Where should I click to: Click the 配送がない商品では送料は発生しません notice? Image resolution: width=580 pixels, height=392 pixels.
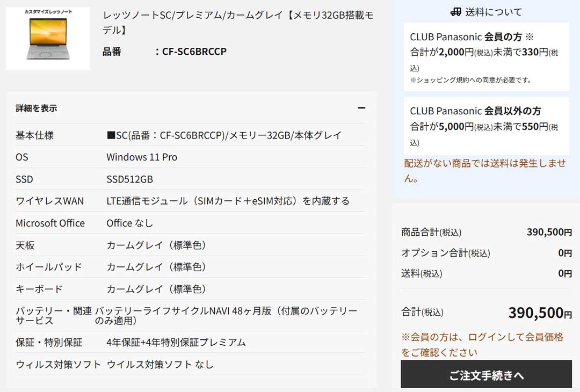pos(485,171)
